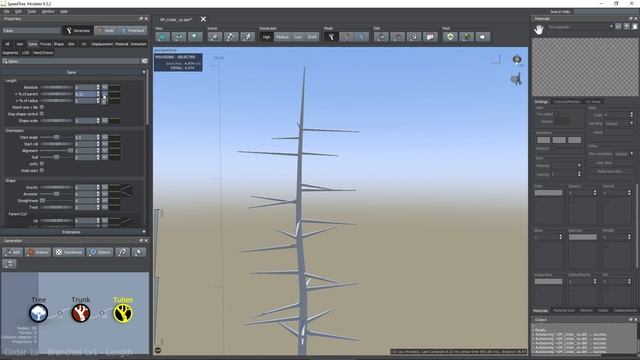
Task: Open the Window menu
Action: pos(48,11)
